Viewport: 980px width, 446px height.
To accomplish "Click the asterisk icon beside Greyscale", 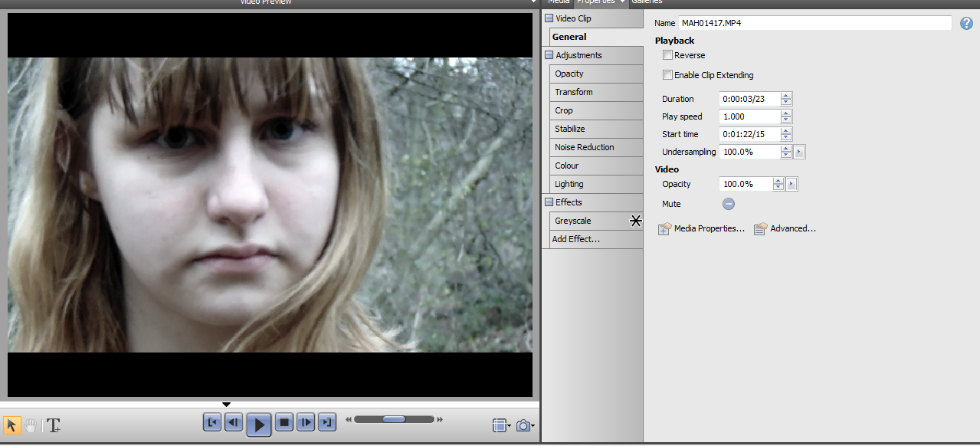I will 636,221.
